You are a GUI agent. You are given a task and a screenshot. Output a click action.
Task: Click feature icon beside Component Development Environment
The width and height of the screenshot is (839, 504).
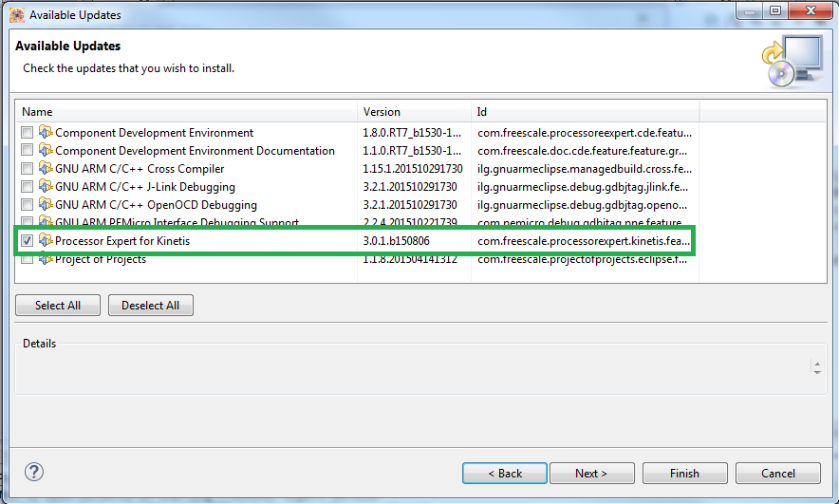click(x=46, y=132)
